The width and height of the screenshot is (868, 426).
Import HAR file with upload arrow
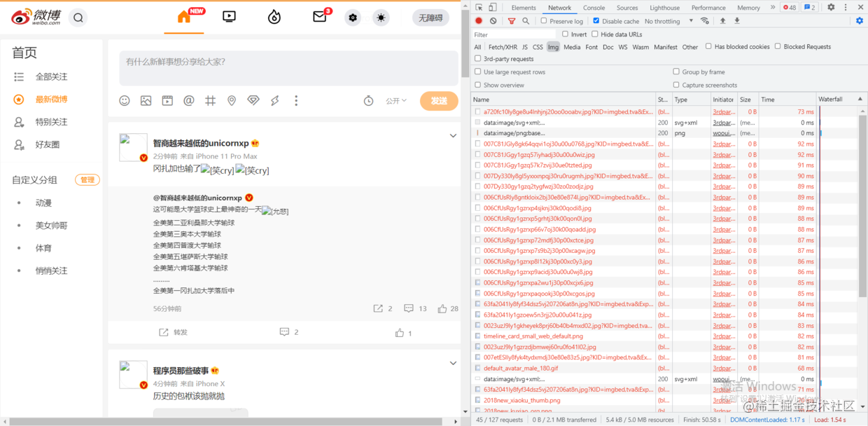pos(722,21)
